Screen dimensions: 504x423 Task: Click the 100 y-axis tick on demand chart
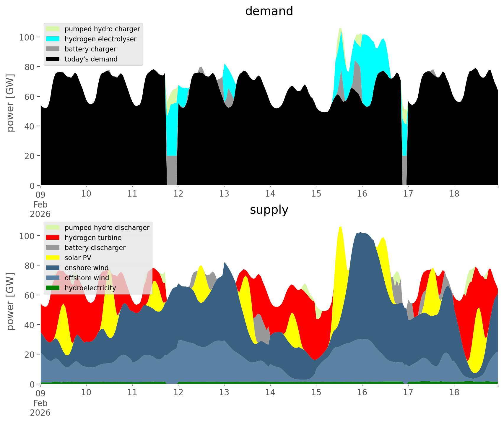(27, 37)
